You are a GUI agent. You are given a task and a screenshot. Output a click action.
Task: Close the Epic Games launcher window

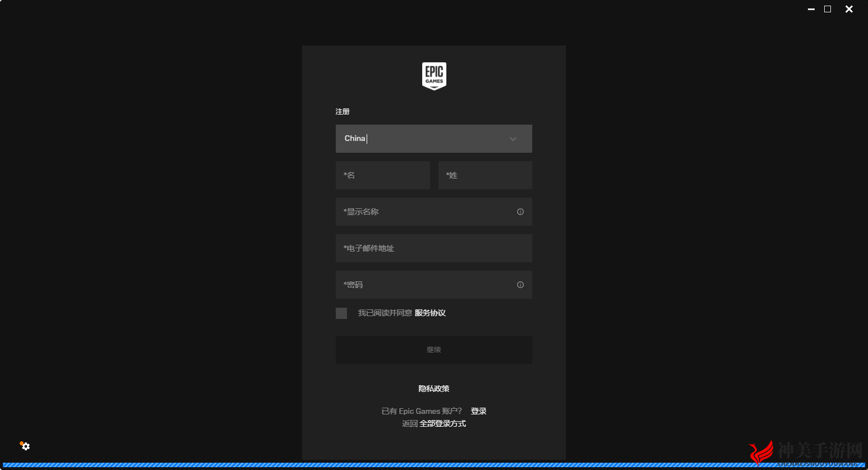point(849,9)
